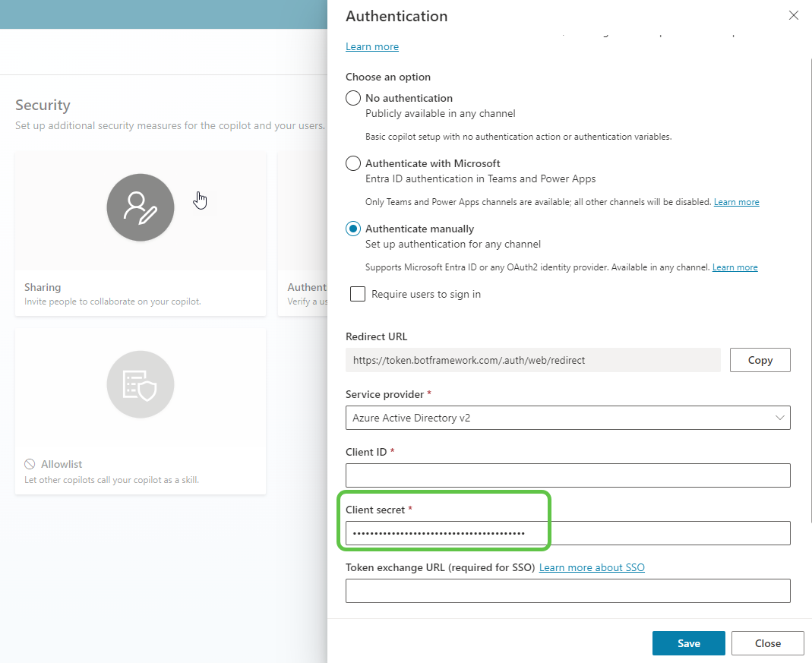
Task: Click the Allowlist shield document icon
Action: pos(141,384)
